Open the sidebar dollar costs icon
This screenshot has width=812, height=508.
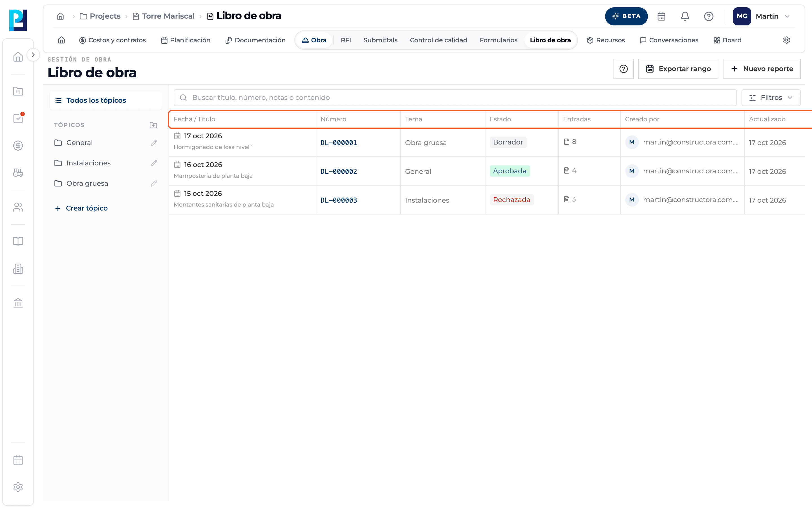(x=18, y=145)
